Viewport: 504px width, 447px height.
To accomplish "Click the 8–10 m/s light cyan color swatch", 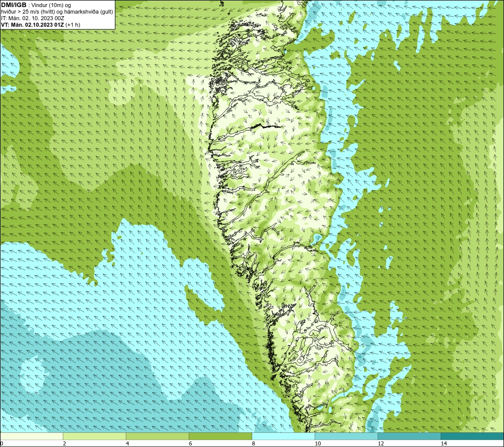I will (283, 436).
